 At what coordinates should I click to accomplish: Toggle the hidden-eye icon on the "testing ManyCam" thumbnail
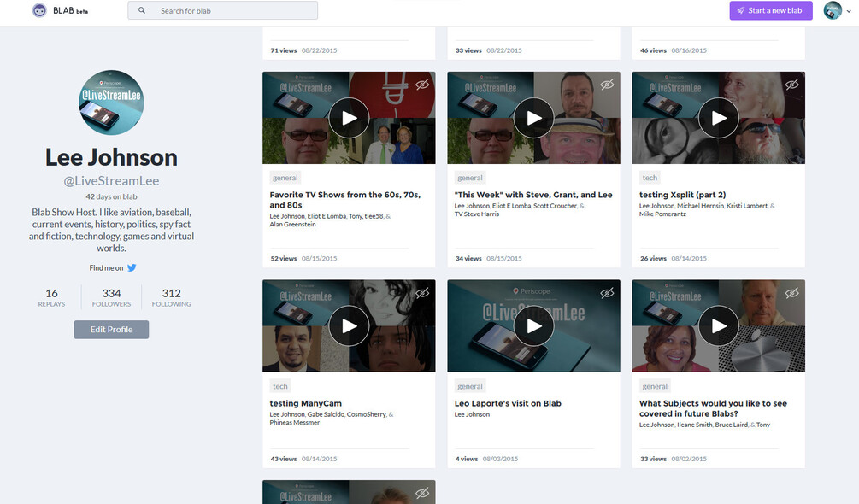[x=422, y=292]
